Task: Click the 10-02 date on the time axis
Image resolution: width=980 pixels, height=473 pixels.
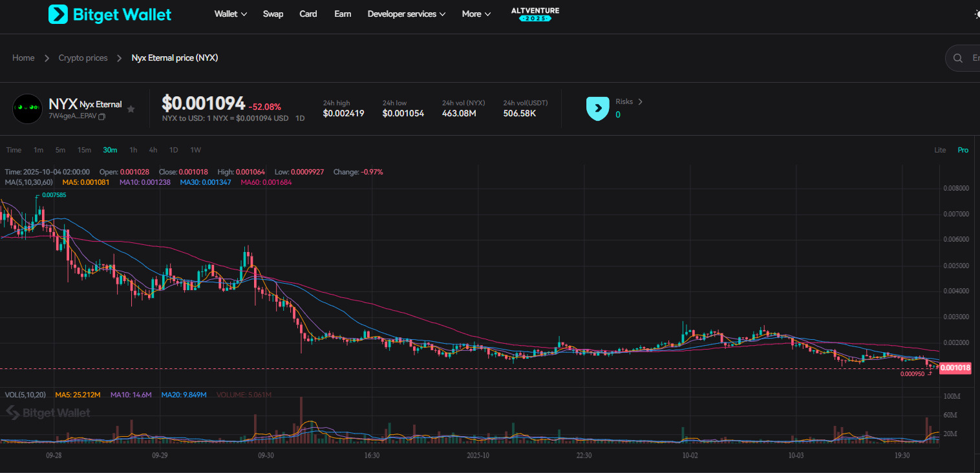Action: tap(690, 456)
